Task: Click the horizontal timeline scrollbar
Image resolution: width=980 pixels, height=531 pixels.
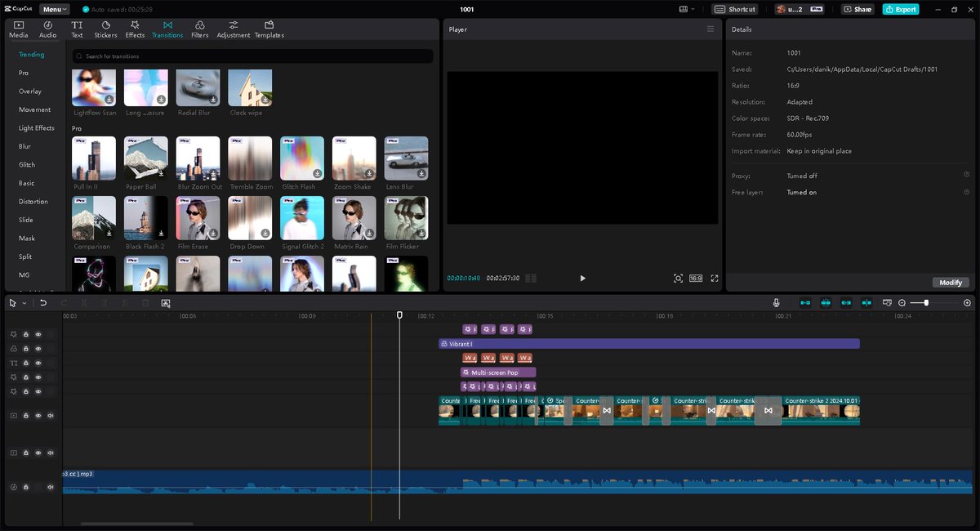Action: (x=137, y=524)
